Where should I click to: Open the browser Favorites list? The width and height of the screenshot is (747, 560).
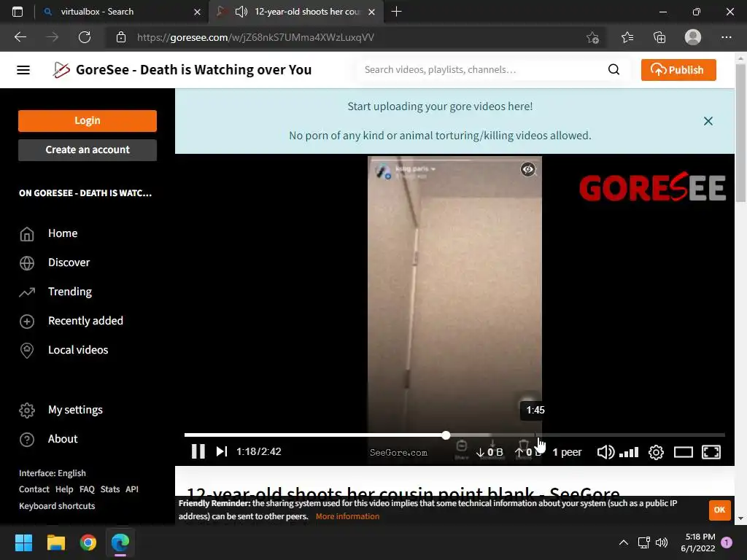627,37
